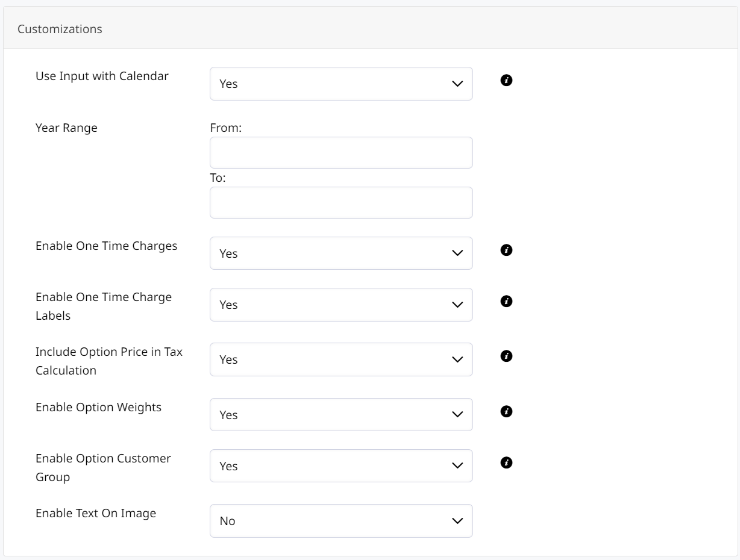Expand Include Option Price in Tax Calculation dropdown
This screenshot has height=560, width=740.
(341, 359)
